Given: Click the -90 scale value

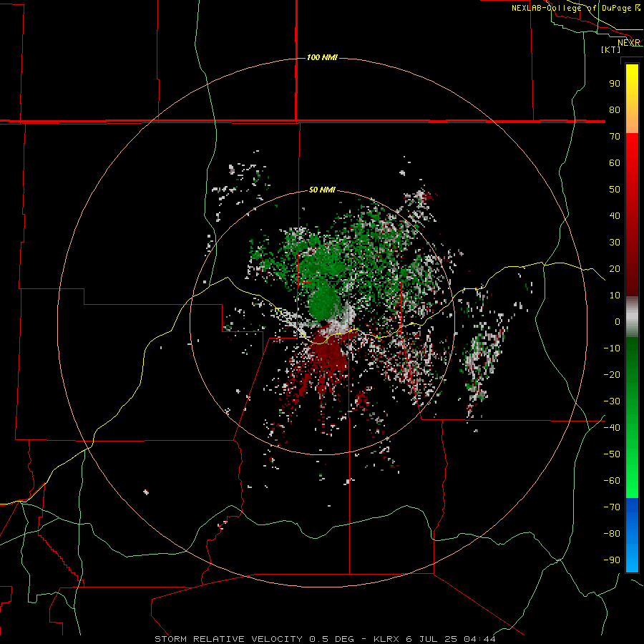Looking at the screenshot, I should (612, 560).
